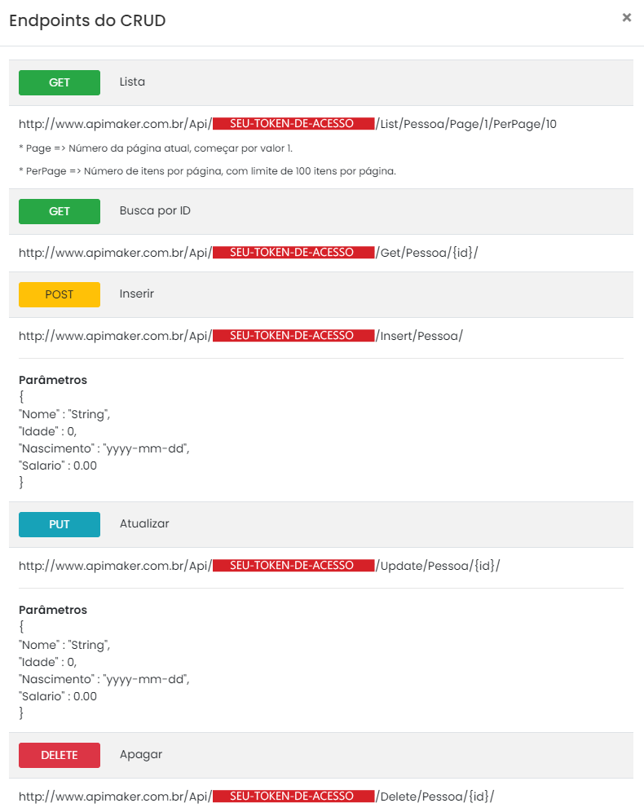The width and height of the screenshot is (644, 812).
Task: Click the Insert/Pessoa/ URL path
Action: (x=419, y=336)
